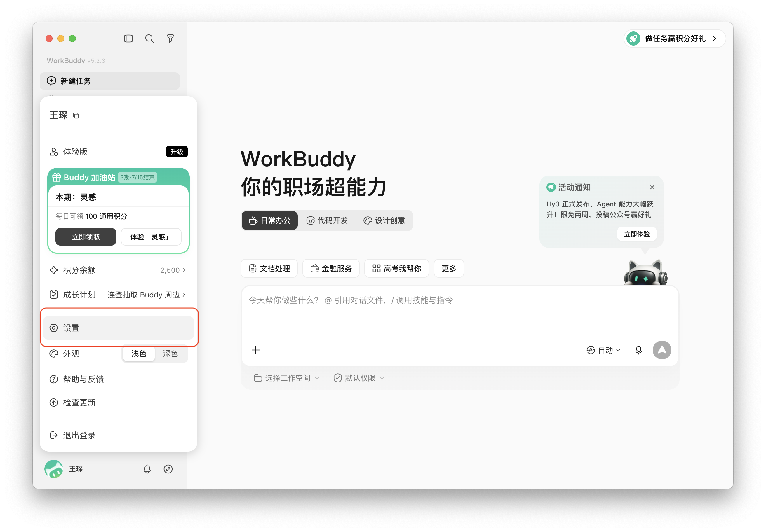This screenshot has width=766, height=532.
Task: Copy username with the copy icon
Action: click(x=76, y=116)
